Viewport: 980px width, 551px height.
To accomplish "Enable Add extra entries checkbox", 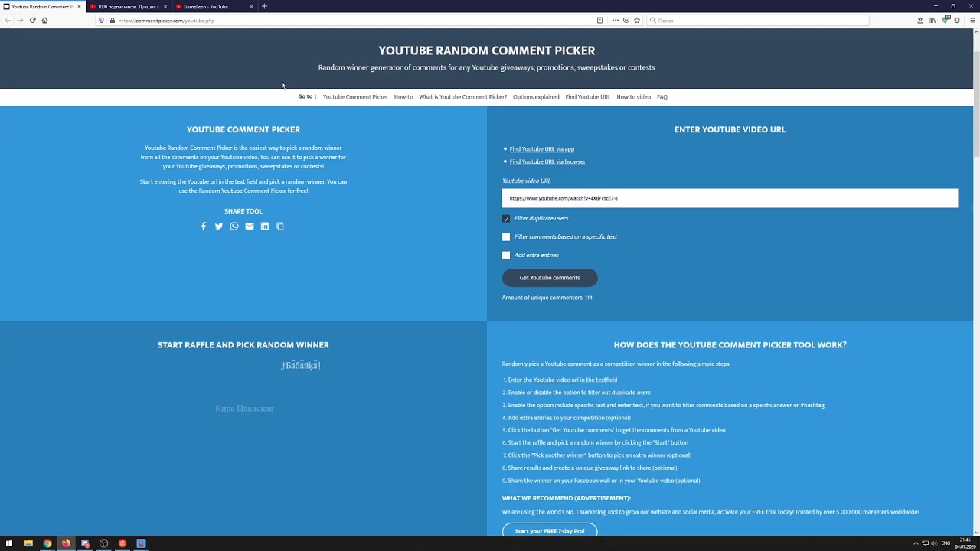I will [x=506, y=256].
